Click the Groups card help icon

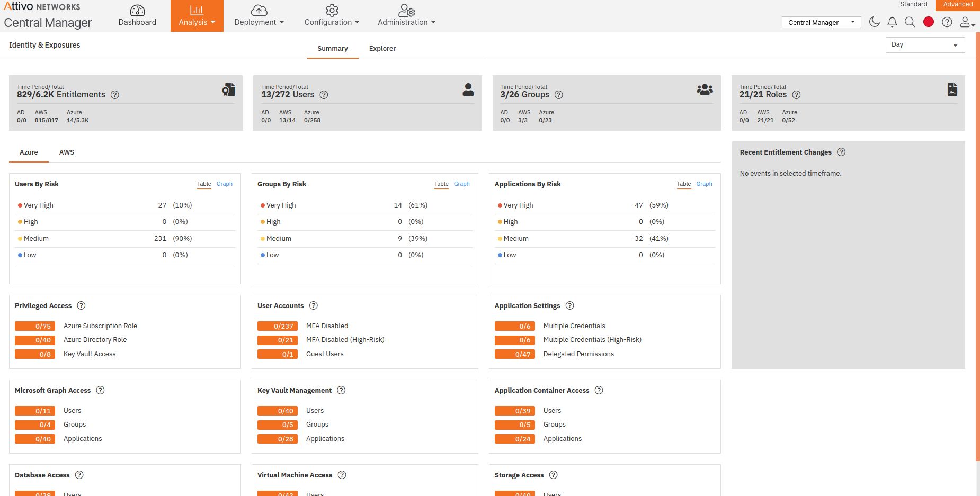[559, 95]
